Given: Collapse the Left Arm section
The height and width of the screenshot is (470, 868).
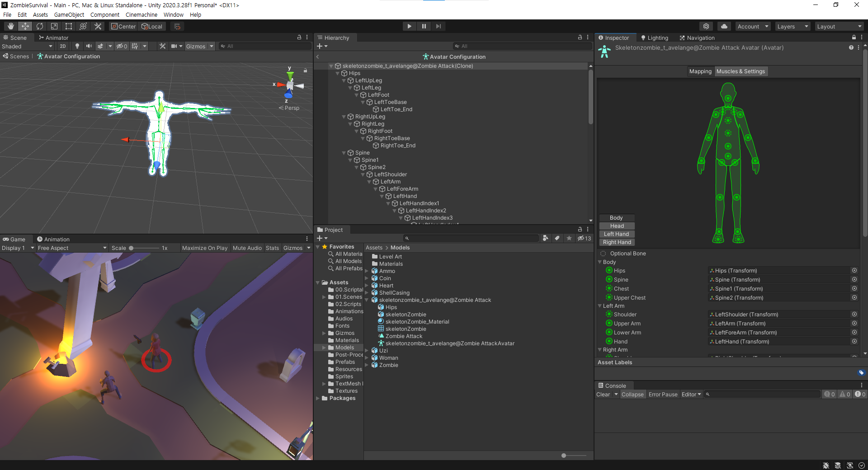Looking at the screenshot, I should [x=600, y=306].
